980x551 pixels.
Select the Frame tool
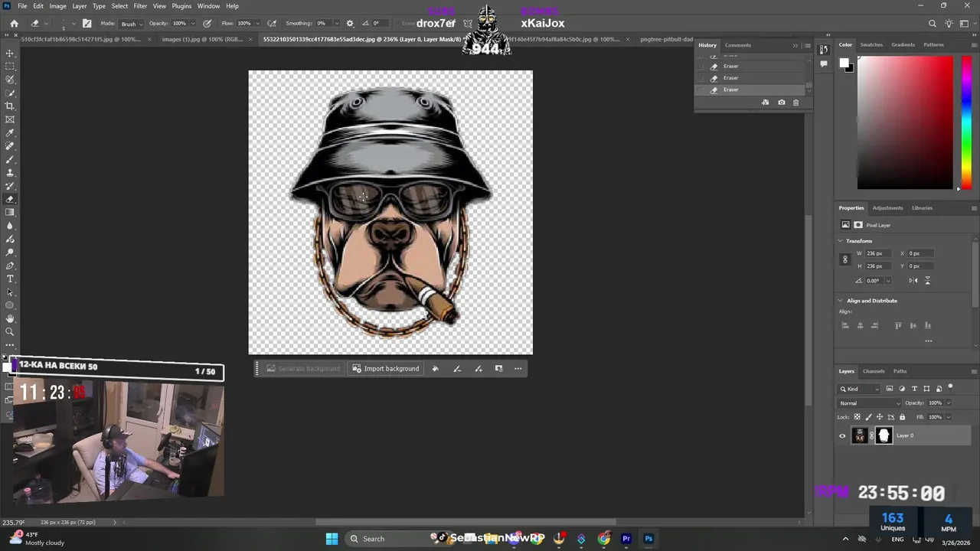point(10,119)
